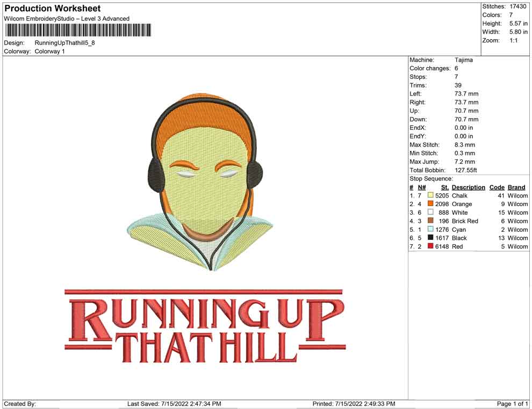The height and width of the screenshot is (409, 532).
Task: Click the 'Printed: 7/15/2022 2:49:33 PM' footer
Action: (354, 404)
